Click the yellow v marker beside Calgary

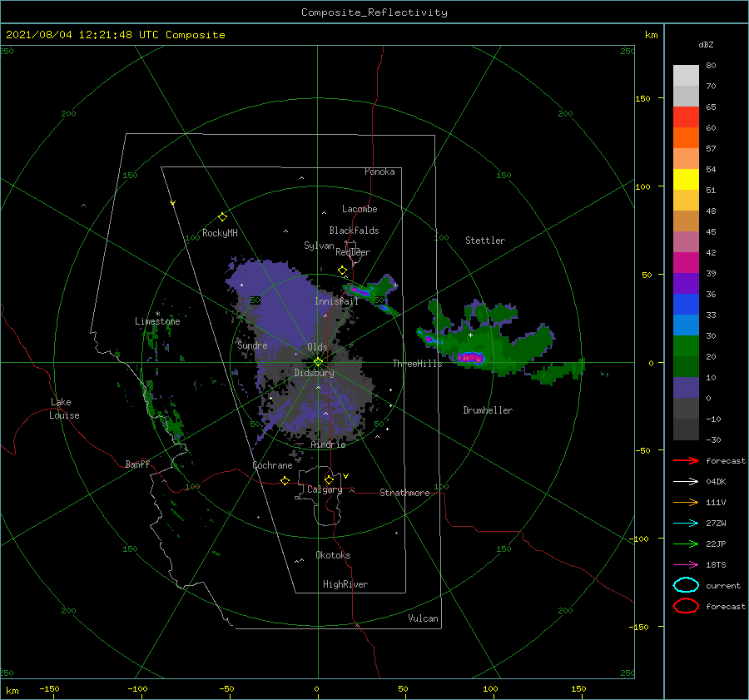[346, 476]
